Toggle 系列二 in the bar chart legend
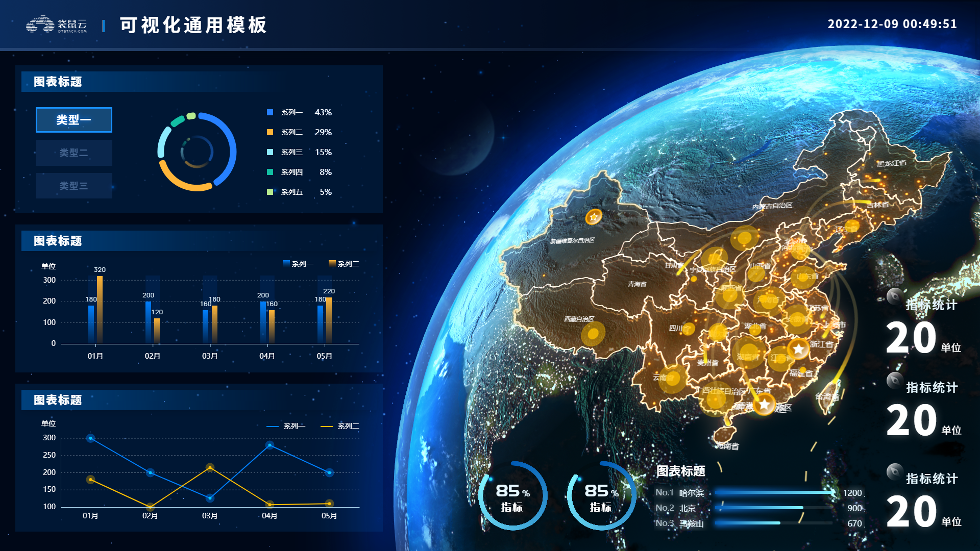This screenshot has height=551, width=980. (344, 264)
